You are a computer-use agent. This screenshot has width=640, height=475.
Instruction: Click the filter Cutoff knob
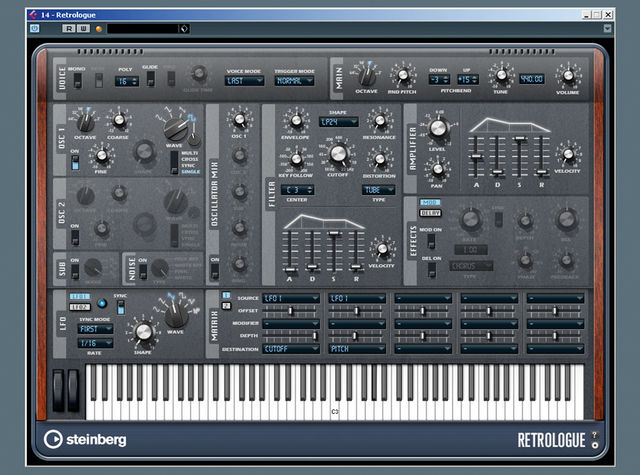click(x=338, y=154)
